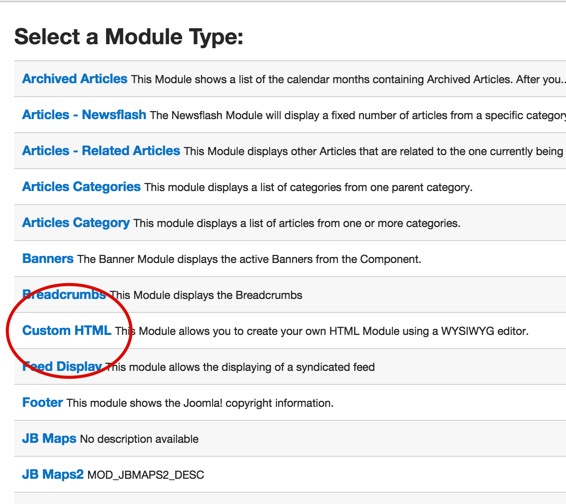Open the Feed Display module link

tap(62, 366)
